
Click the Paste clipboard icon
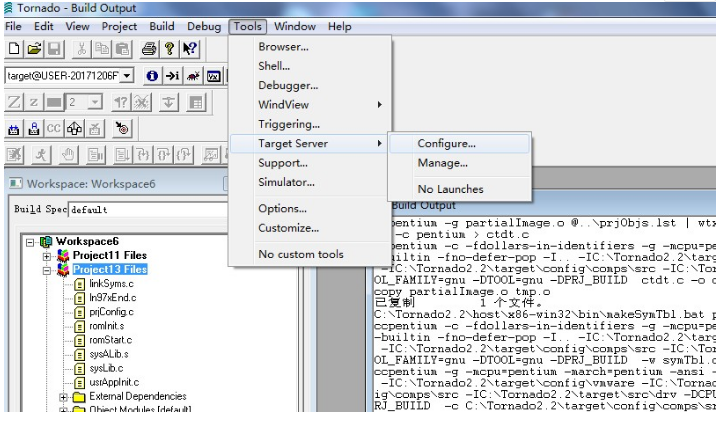coord(122,48)
